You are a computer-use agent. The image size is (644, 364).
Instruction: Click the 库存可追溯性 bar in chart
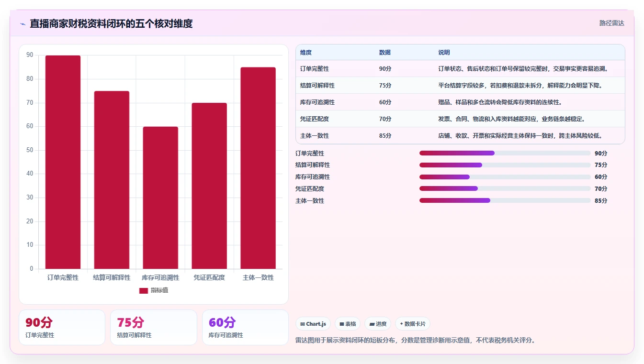(160, 198)
